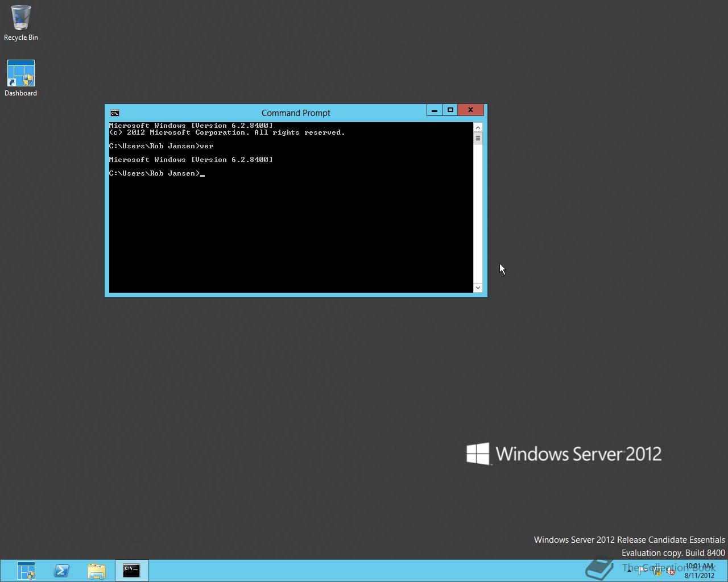
Task: Open the Recycle Bin desktop icon
Action: pos(21,23)
